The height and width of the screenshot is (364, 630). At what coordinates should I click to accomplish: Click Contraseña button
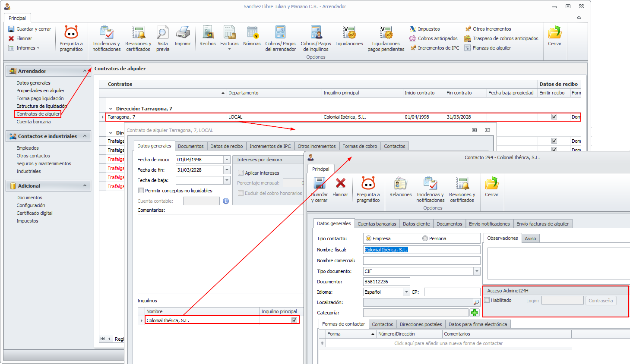(x=601, y=301)
